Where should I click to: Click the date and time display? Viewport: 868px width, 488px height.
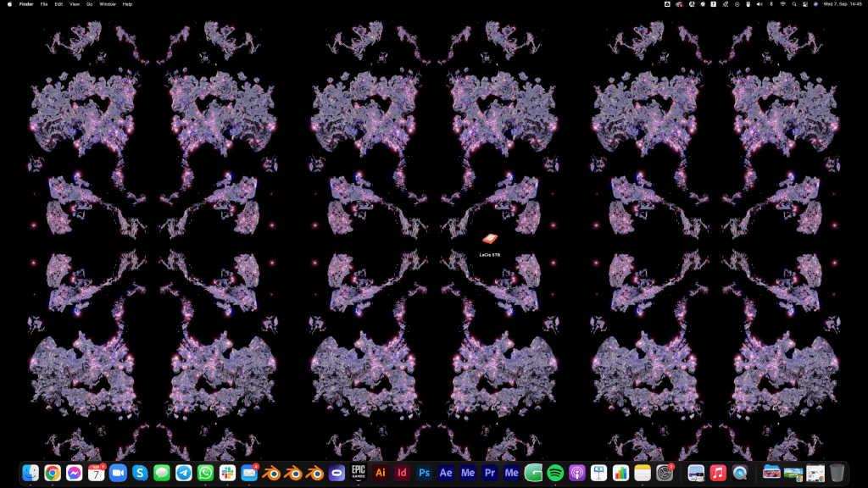click(844, 4)
